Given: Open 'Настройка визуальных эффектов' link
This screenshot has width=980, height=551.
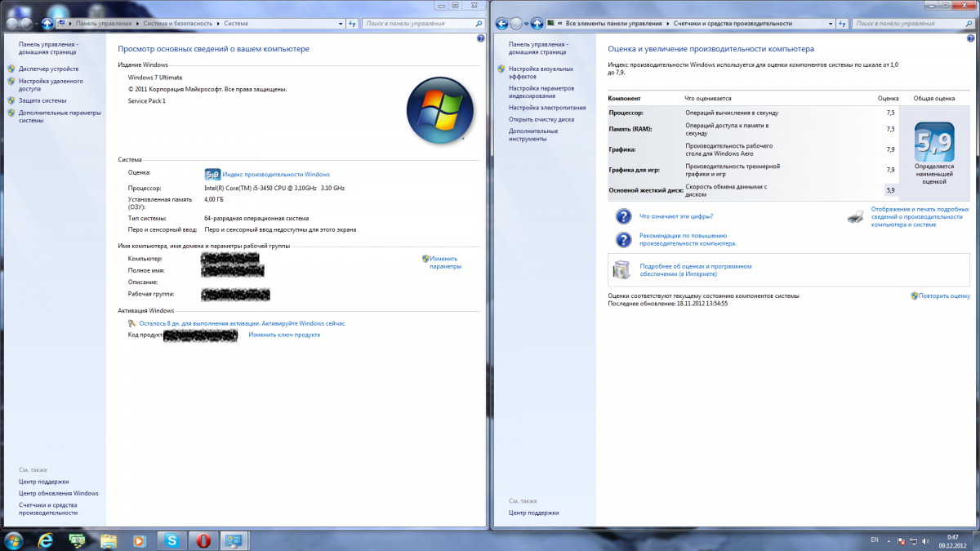Looking at the screenshot, I should [x=541, y=73].
